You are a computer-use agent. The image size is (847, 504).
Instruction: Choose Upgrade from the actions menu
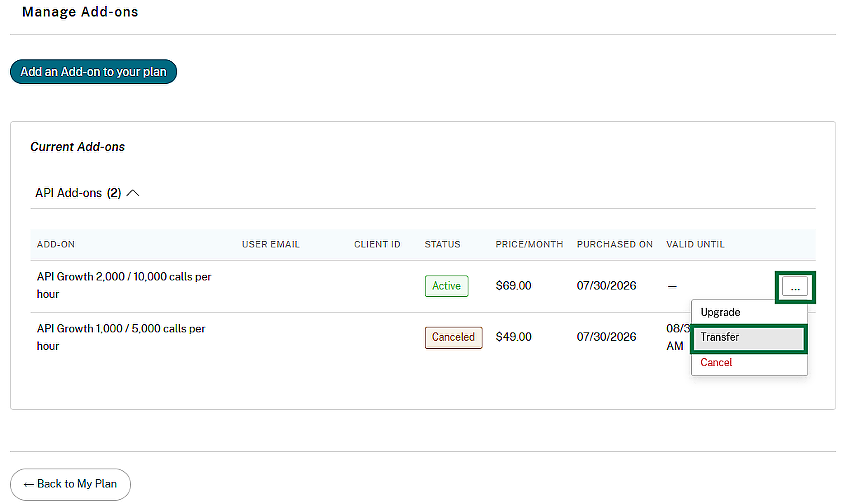(749, 312)
